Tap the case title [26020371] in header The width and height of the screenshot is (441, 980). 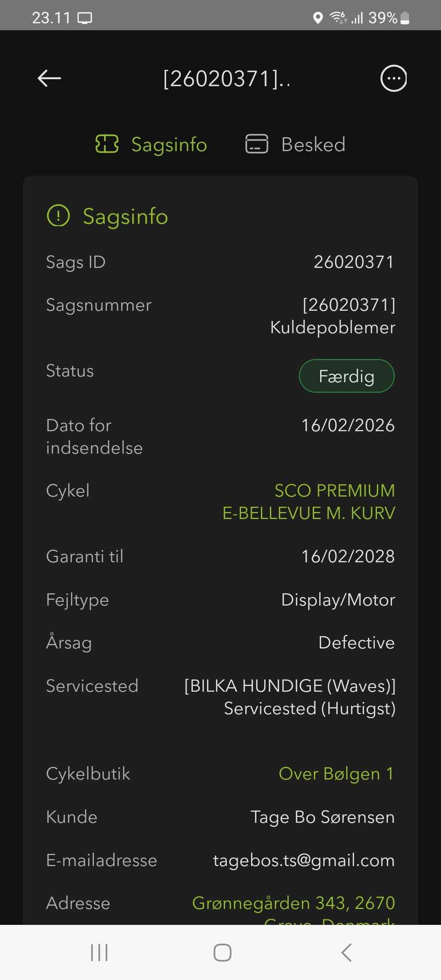[226, 79]
